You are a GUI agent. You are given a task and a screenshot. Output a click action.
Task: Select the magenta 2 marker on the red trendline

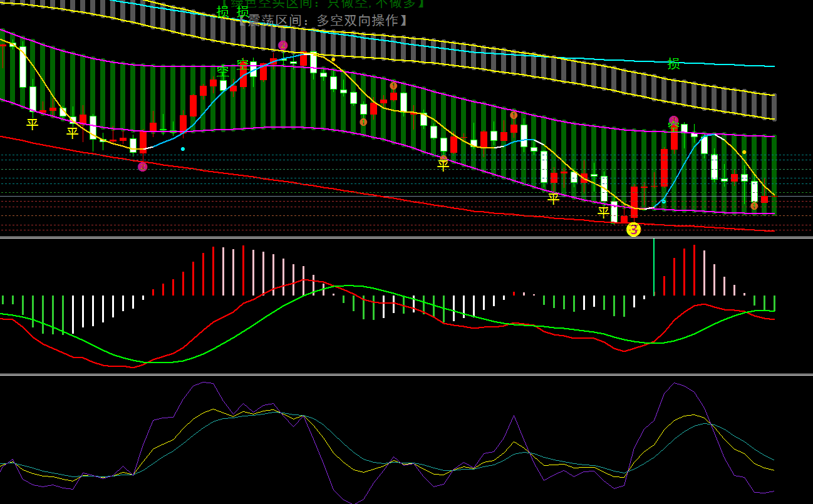click(143, 167)
